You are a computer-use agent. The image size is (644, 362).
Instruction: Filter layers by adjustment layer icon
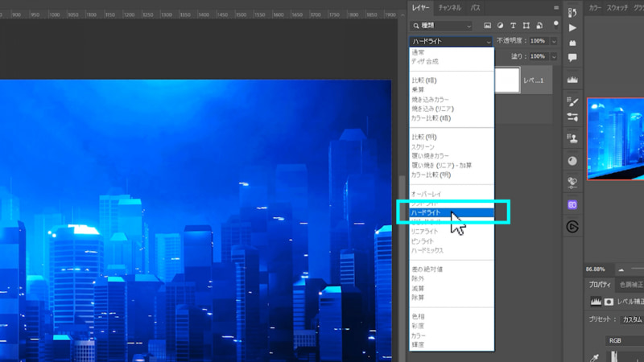pyautogui.click(x=500, y=26)
